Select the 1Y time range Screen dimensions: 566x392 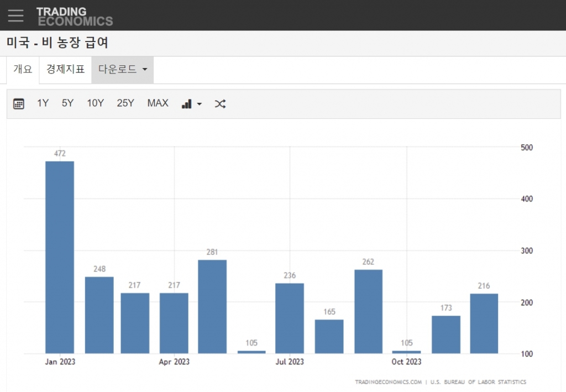pos(43,103)
